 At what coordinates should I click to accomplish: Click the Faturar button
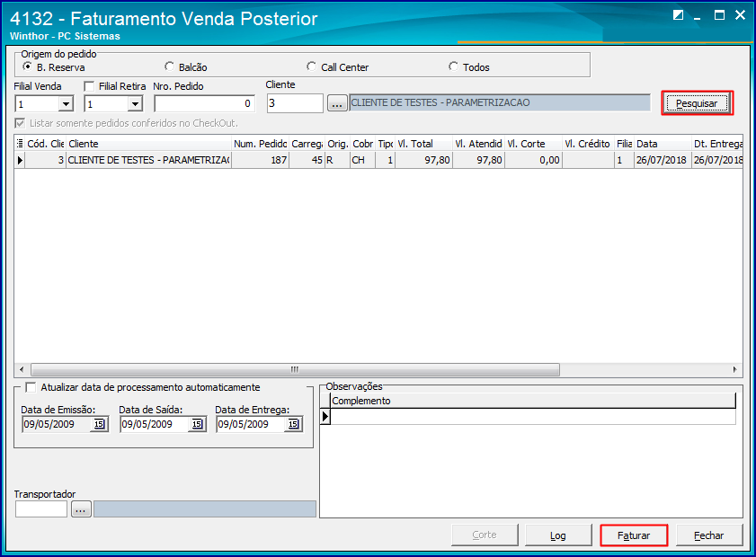634,535
